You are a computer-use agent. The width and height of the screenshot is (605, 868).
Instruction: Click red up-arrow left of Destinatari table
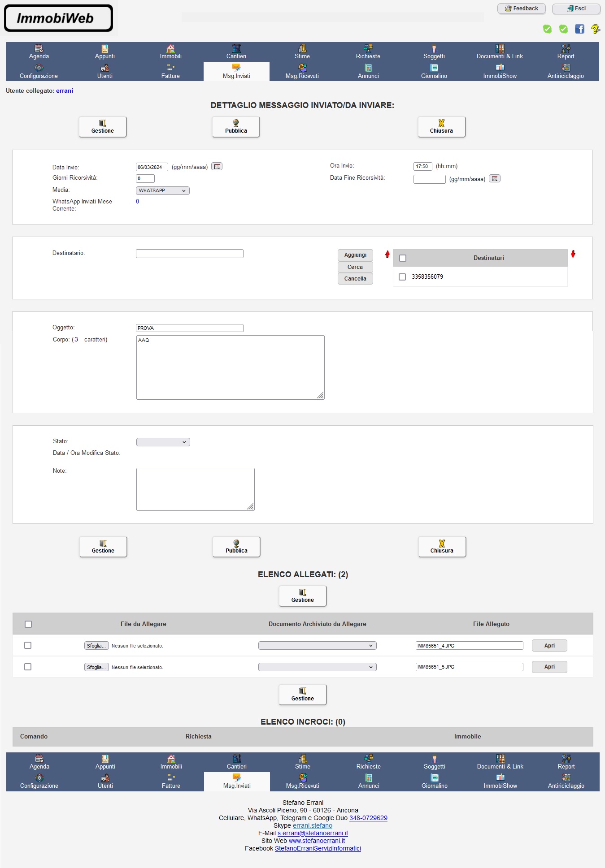(387, 254)
